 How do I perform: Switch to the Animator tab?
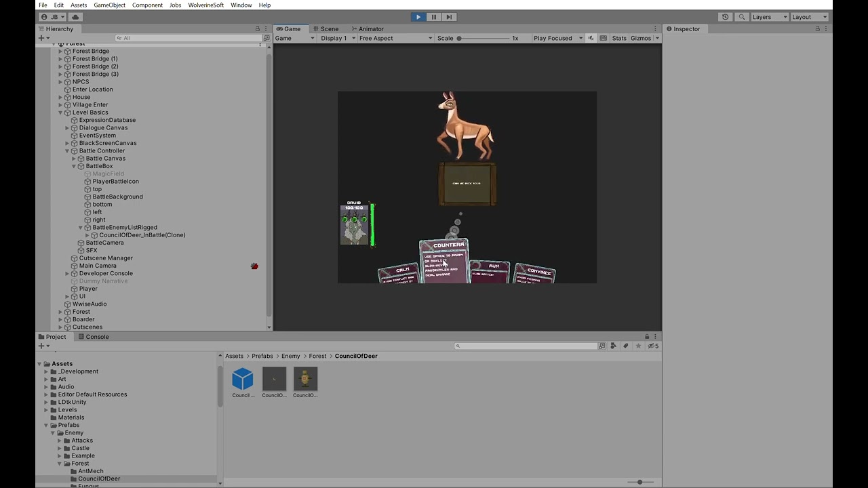click(366, 29)
